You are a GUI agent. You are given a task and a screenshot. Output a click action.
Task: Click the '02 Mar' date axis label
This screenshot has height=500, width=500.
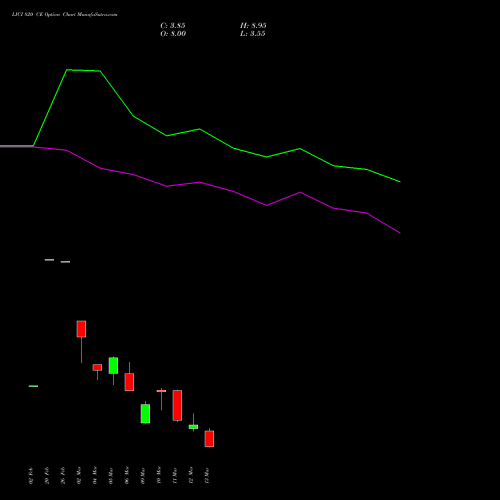79,476
